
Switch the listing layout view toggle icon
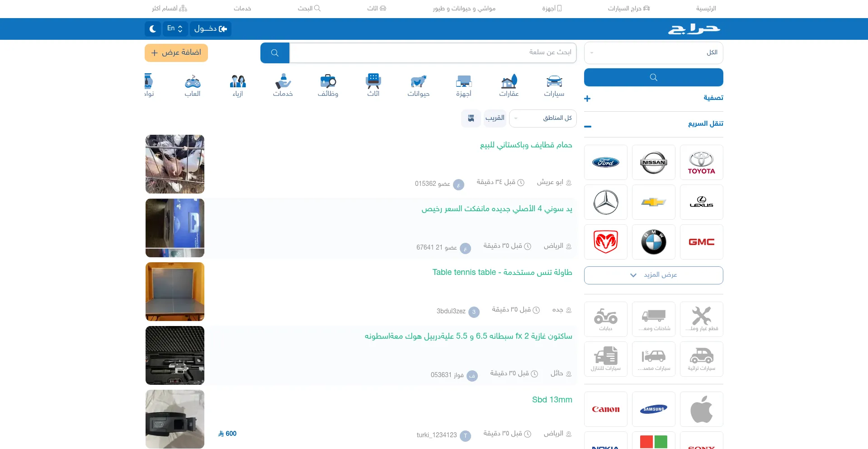point(471,118)
